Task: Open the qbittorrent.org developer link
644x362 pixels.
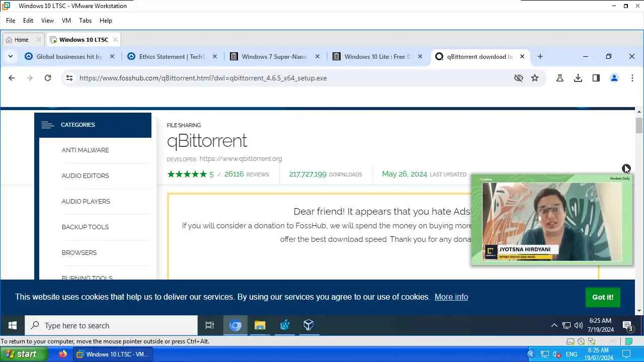Action: click(x=240, y=158)
